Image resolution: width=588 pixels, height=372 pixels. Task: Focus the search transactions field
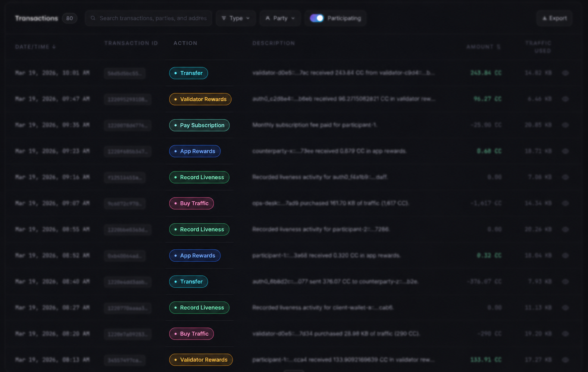pyautogui.click(x=148, y=18)
